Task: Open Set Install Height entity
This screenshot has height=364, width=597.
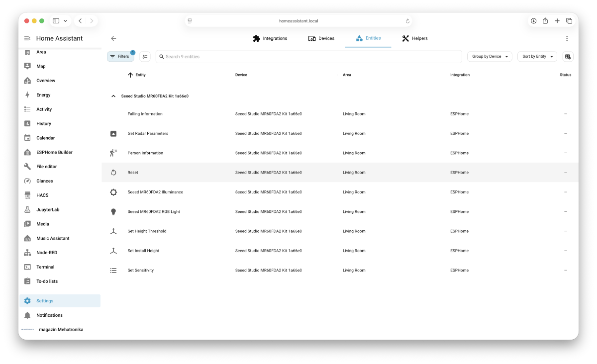Action: [x=340, y=251]
